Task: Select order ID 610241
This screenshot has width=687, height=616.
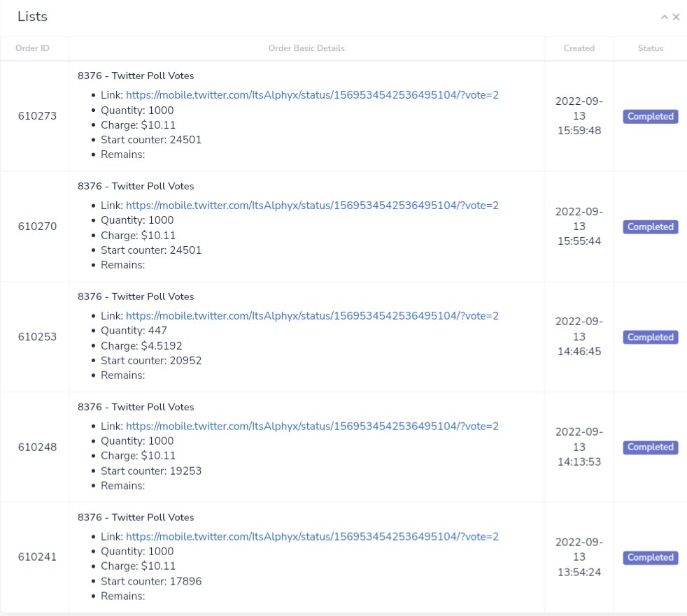Action: [x=37, y=557]
